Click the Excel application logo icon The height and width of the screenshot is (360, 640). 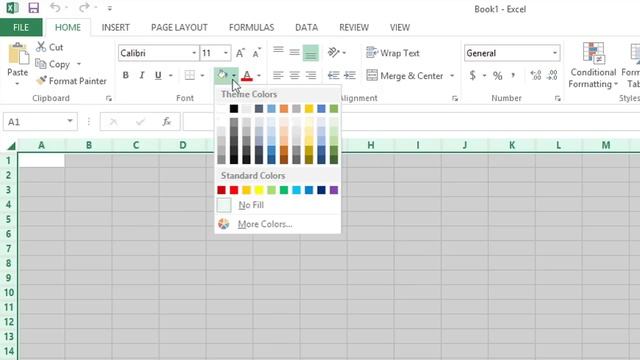12,8
